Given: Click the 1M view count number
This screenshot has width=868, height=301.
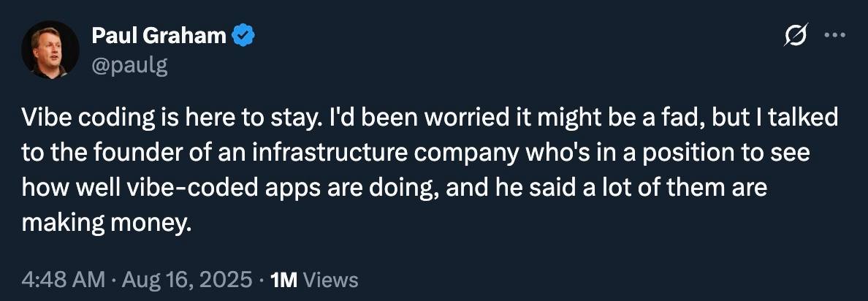Looking at the screenshot, I should tap(283, 279).
